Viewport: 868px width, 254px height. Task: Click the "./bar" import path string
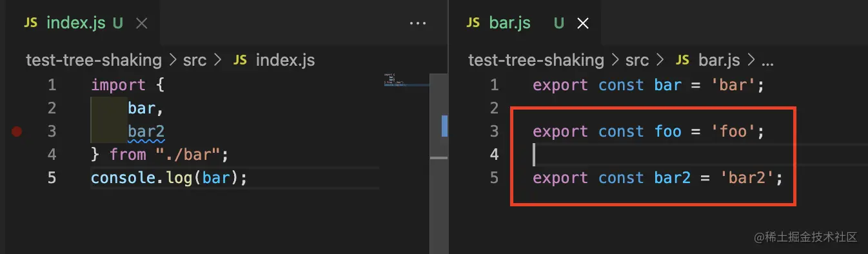pos(188,155)
